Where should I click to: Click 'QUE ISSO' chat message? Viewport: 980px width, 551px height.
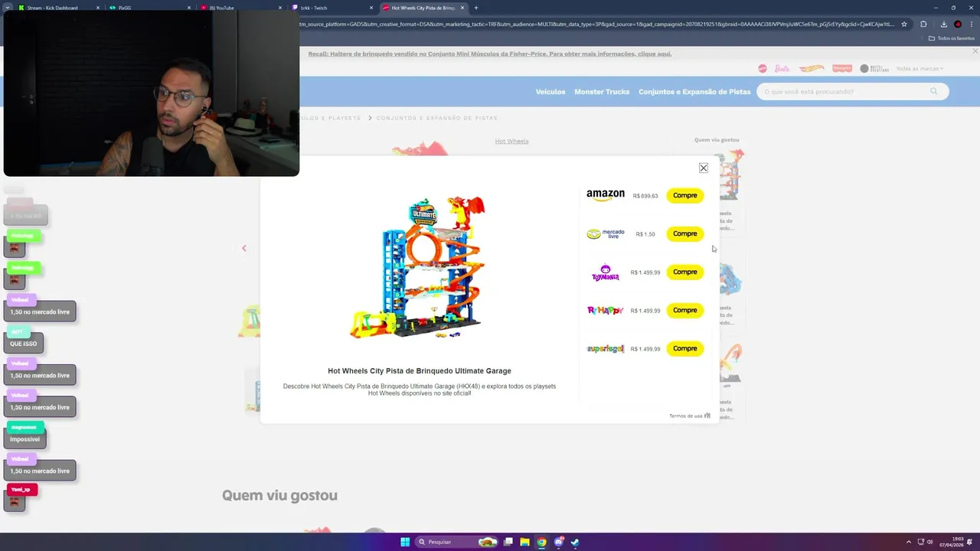pos(24,344)
